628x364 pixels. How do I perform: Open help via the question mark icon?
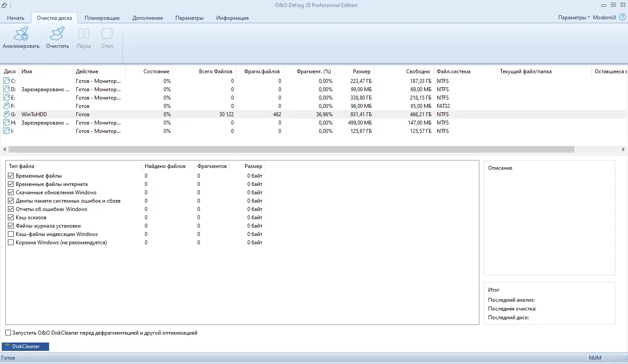pyautogui.click(x=622, y=17)
